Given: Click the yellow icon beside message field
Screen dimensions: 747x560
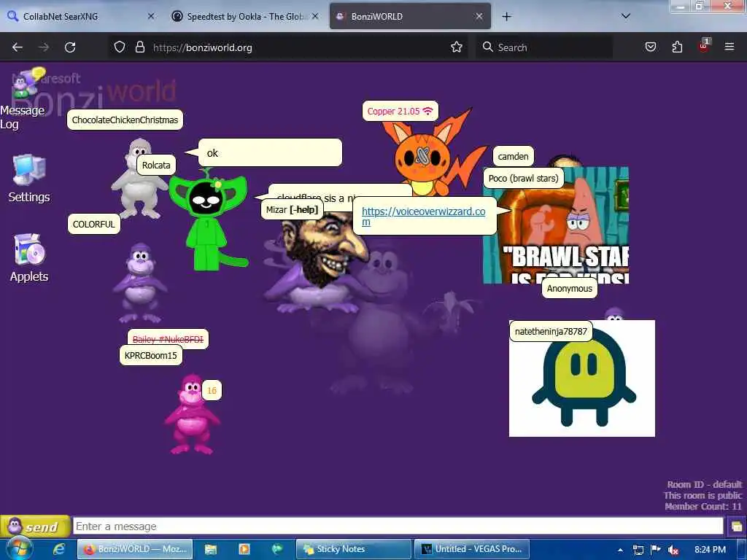Looking at the screenshot, I should 736,526.
